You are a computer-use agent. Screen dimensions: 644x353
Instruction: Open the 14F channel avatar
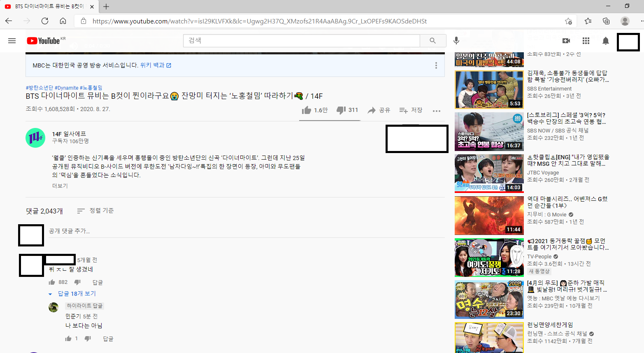click(x=35, y=138)
